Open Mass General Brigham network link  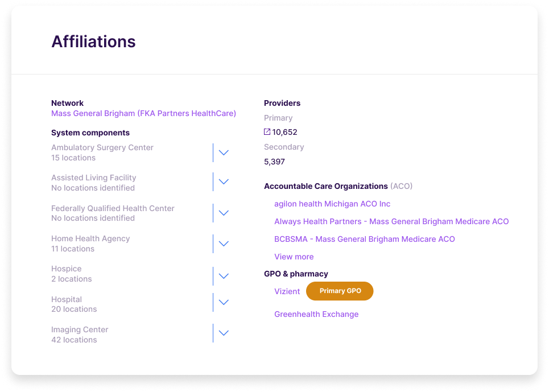143,113
